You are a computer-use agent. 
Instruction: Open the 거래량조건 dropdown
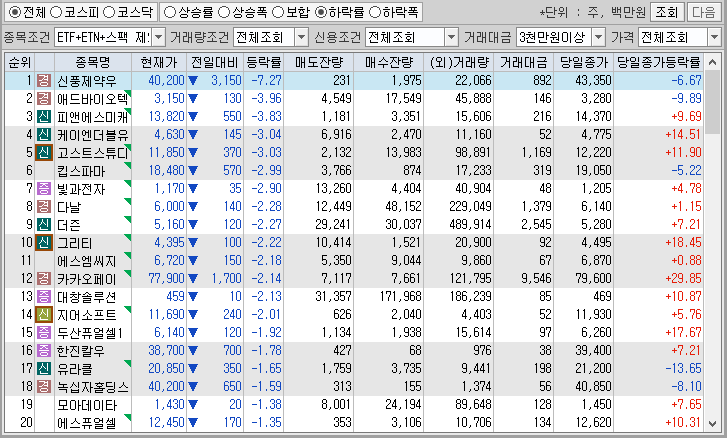(x=301, y=37)
